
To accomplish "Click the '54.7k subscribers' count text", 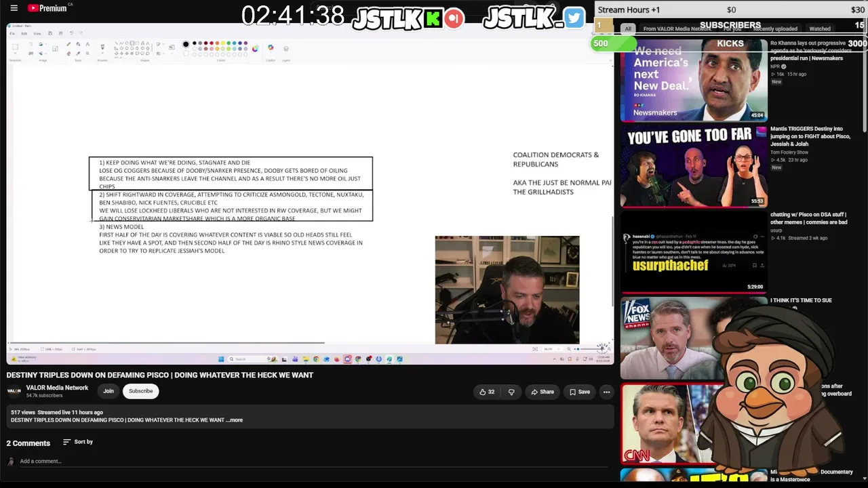I will tap(44, 396).
